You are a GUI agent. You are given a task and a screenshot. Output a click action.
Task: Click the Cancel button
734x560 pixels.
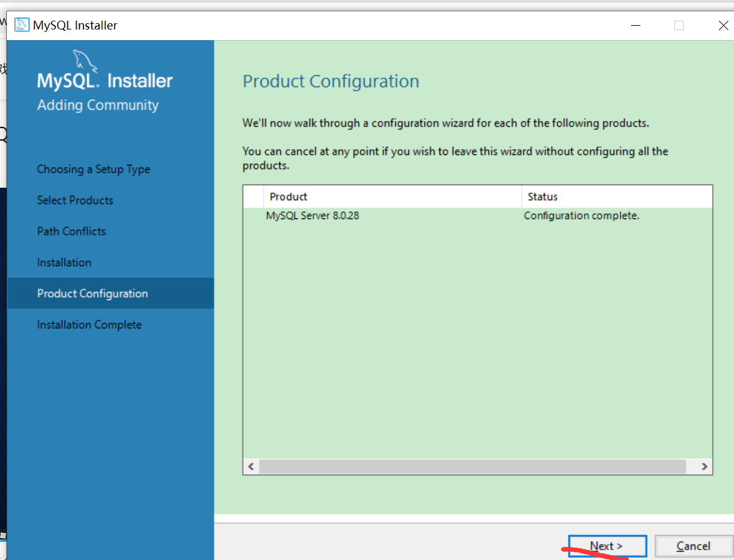click(693, 546)
